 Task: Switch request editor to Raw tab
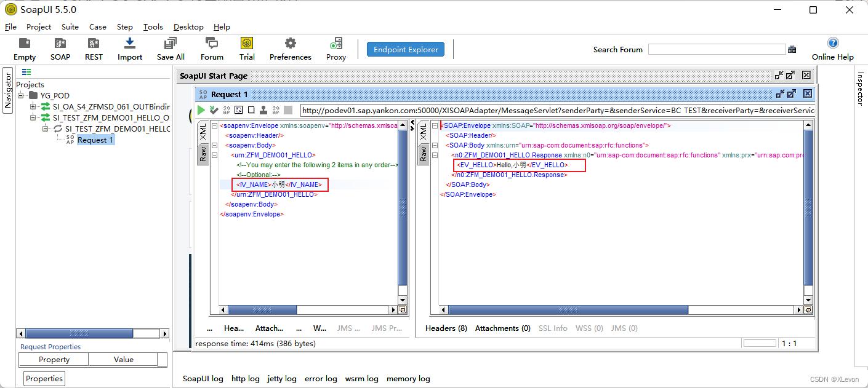click(x=203, y=154)
